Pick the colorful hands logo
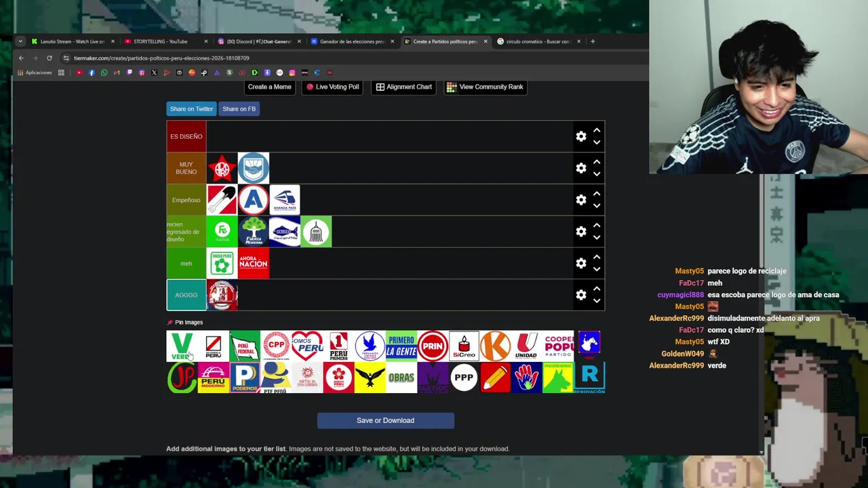 click(x=526, y=378)
